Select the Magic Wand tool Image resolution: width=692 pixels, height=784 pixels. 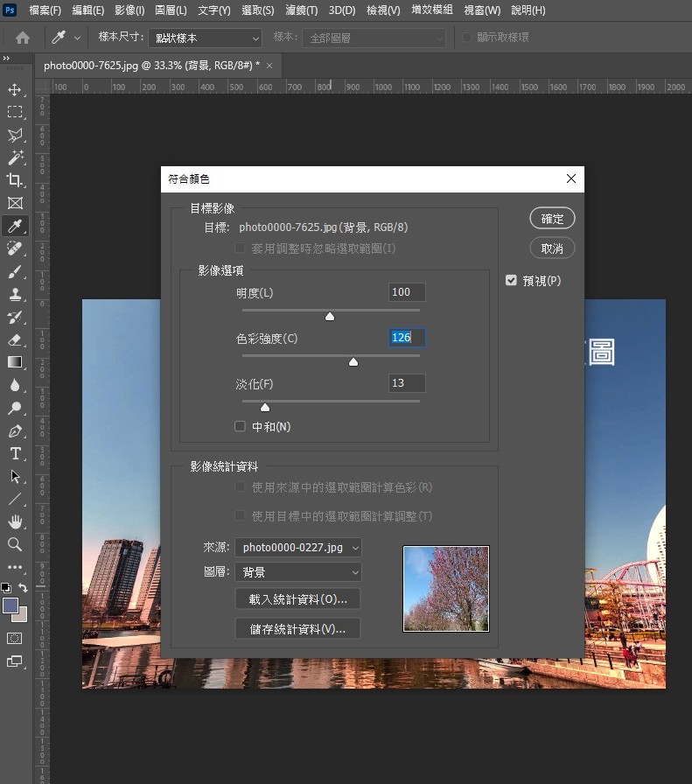click(x=15, y=157)
